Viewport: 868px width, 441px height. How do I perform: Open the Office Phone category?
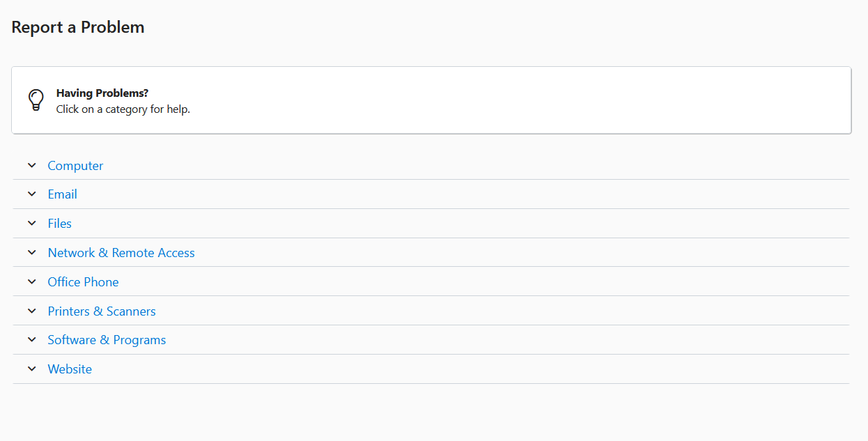coord(83,282)
